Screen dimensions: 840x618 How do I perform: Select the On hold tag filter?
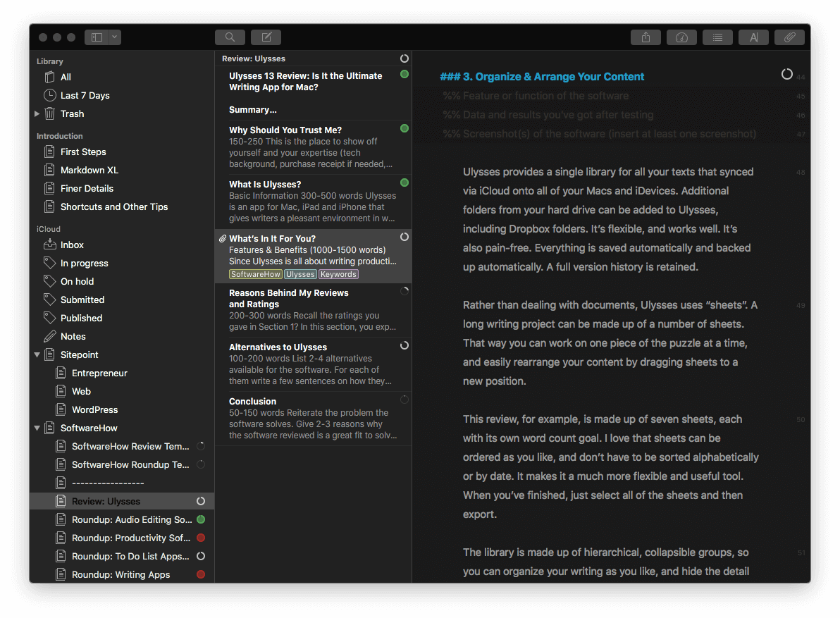click(122, 281)
